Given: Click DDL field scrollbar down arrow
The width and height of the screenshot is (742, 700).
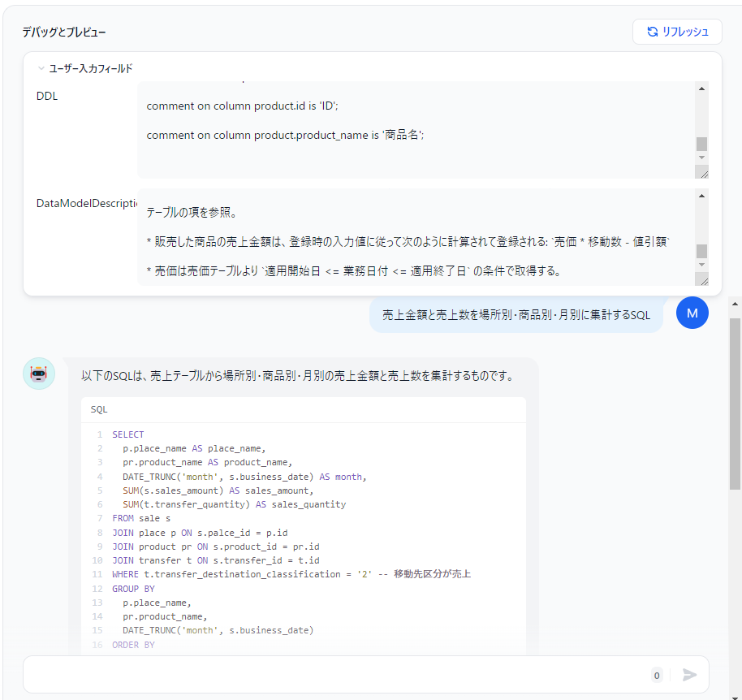Looking at the screenshot, I should pyautogui.click(x=701, y=158).
